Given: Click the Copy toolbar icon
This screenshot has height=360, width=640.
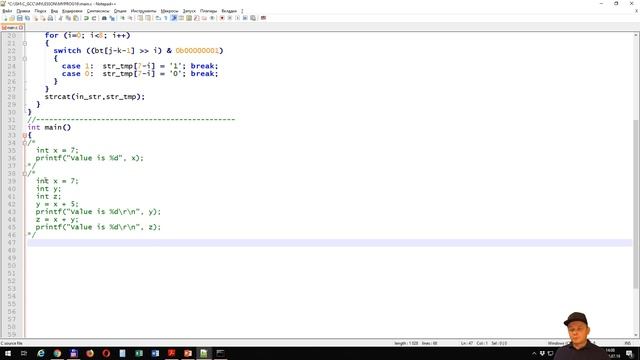Looking at the screenshot, I should 68,18.
